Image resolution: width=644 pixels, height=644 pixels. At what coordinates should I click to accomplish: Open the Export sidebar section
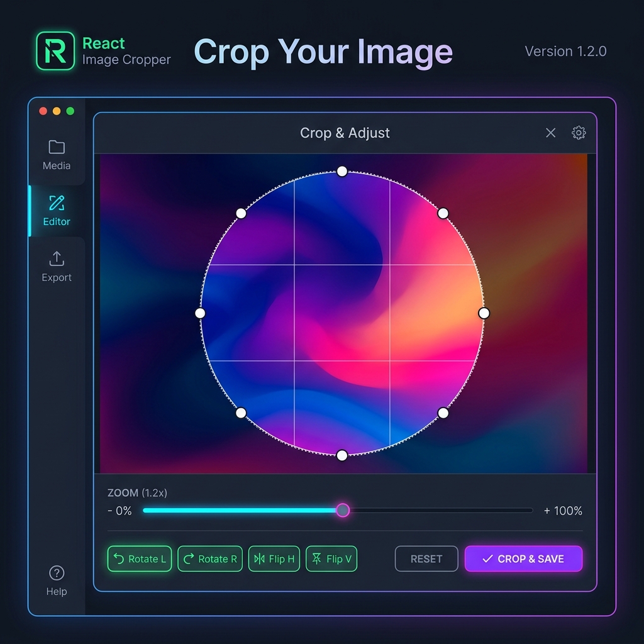pyautogui.click(x=57, y=267)
